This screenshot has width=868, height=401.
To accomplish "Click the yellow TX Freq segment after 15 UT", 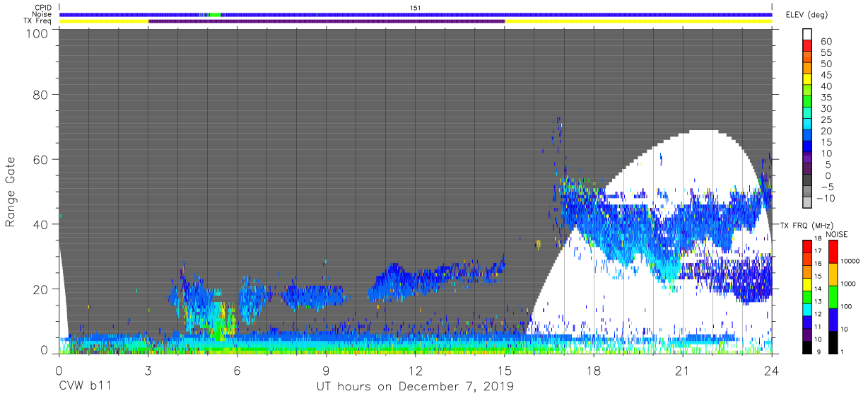I will click(638, 21).
